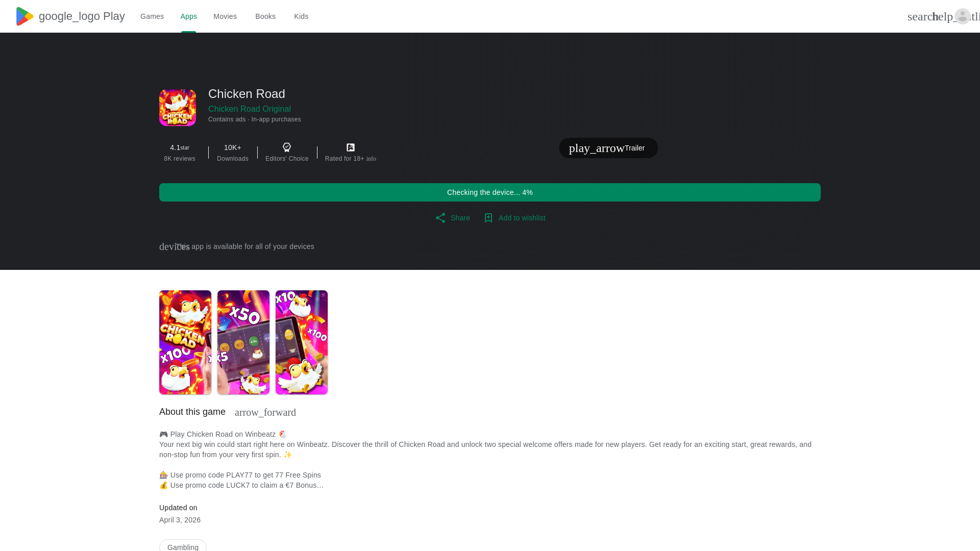Viewport: 980px width, 551px height.
Task: Expand About this game arrow
Action: click(265, 412)
